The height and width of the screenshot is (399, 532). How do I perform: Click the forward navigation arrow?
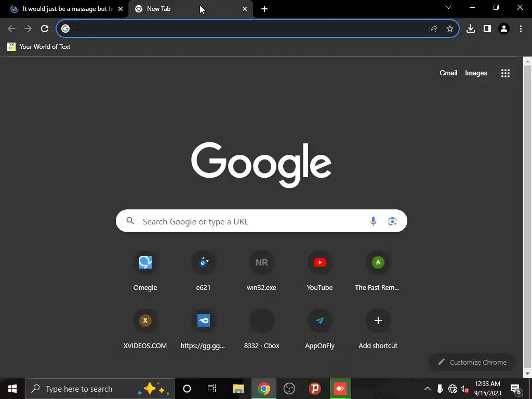(28, 29)
